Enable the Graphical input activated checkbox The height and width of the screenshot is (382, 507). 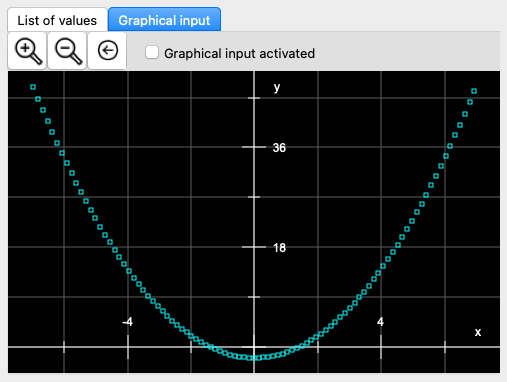[152, 53]
